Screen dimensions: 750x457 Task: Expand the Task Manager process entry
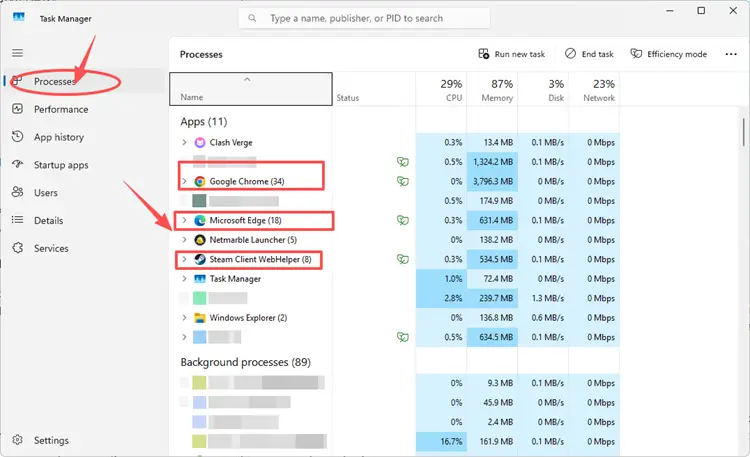click(x=184, y=279)
